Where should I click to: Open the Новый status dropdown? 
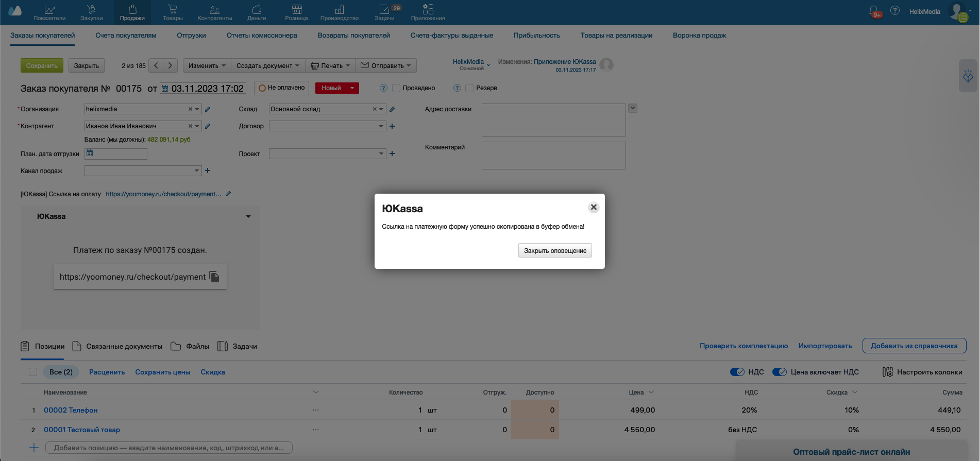(352, 88)
